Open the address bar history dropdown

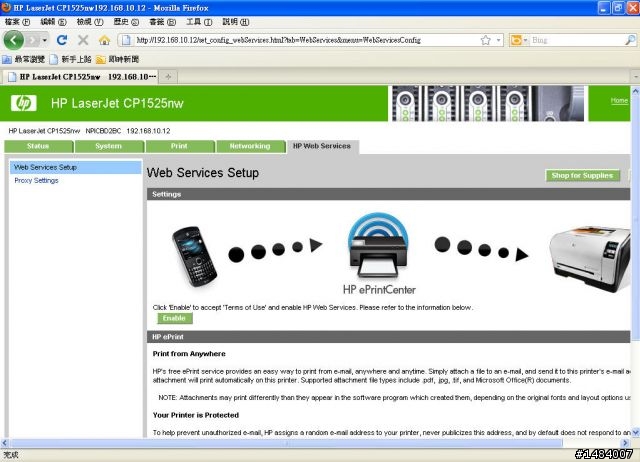(x=498, y=40)
